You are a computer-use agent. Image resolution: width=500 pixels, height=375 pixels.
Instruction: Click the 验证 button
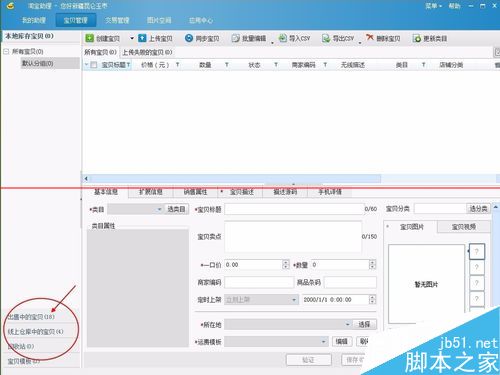pos(309,360)
